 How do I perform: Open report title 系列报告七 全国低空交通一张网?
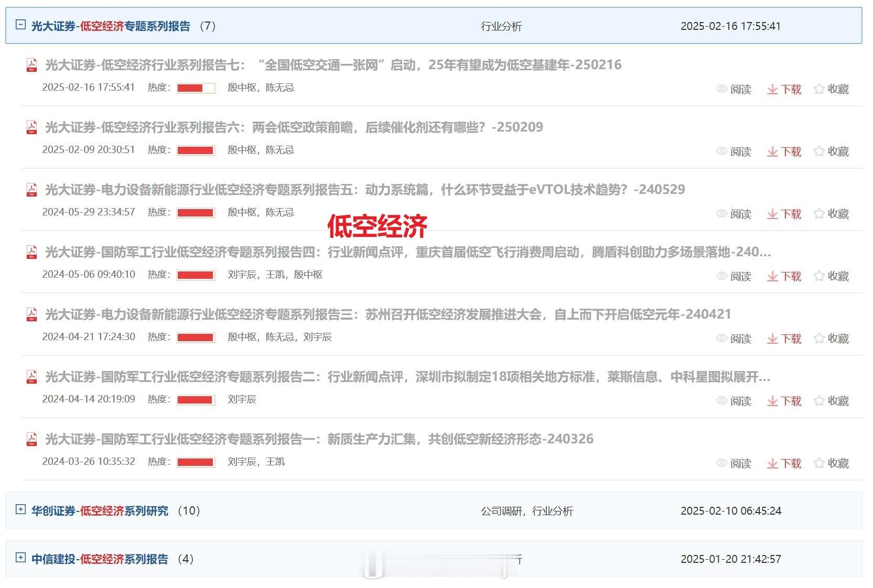pos(333,65)
